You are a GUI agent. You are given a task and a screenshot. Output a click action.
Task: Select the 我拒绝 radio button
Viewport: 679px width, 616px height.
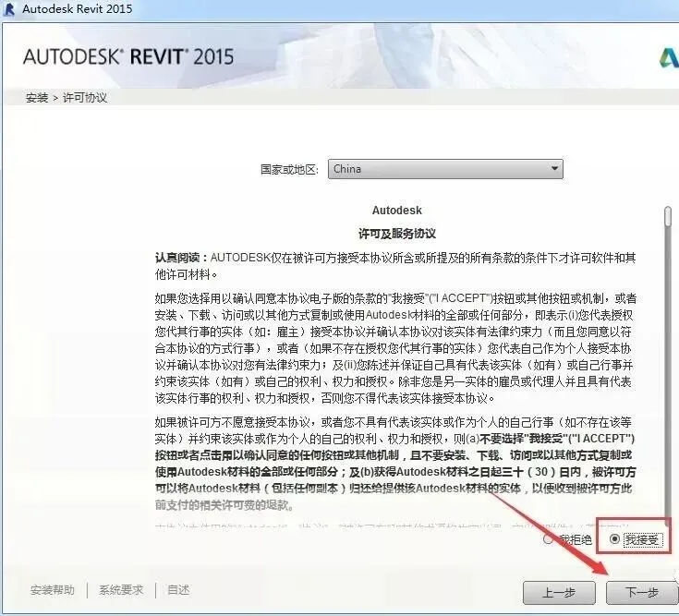pos(548,539)
